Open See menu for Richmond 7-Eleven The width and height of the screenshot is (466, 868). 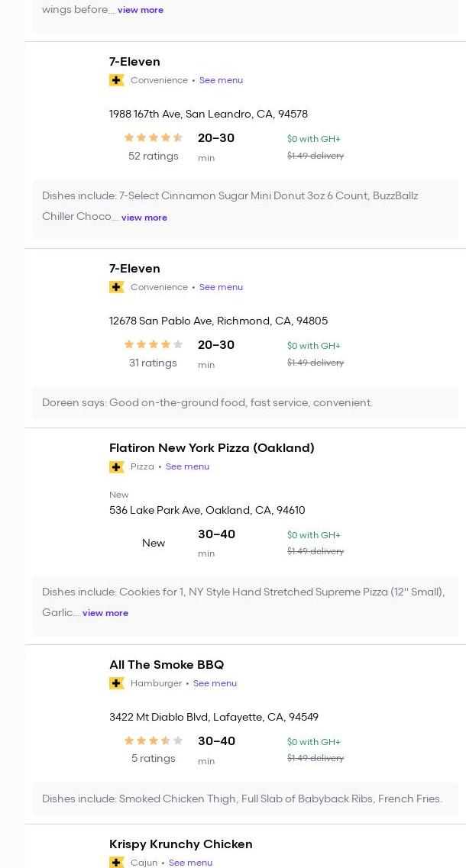(x=221, y=287)
